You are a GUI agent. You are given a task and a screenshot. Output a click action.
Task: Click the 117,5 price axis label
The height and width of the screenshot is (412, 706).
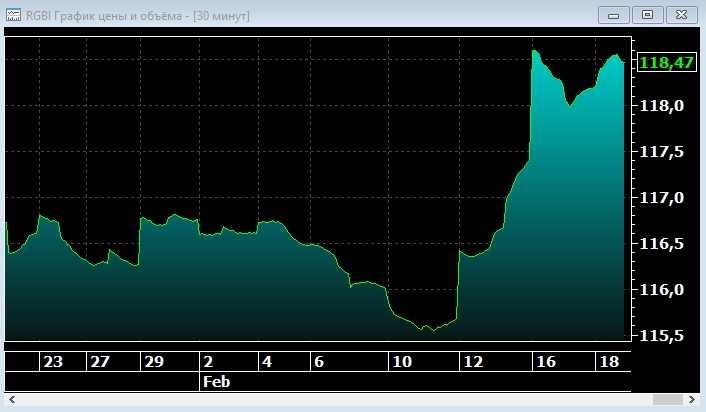coord(661,152)
